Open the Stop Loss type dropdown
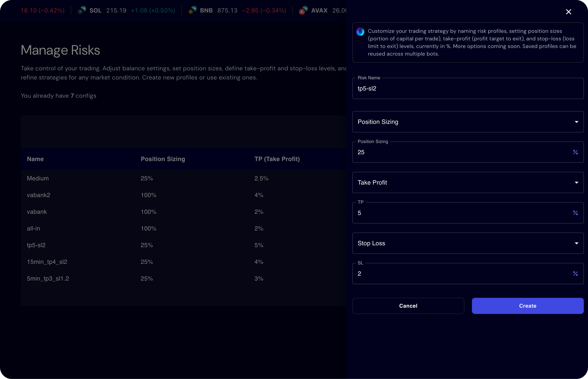The height and width of the screenshot is (379, 588). 468,243
